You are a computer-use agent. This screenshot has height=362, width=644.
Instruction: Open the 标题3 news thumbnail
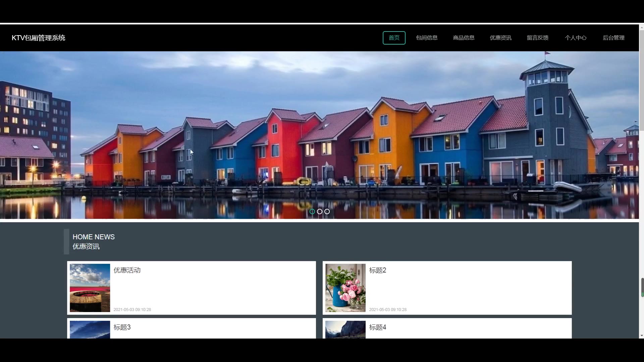tap(90, 329)
